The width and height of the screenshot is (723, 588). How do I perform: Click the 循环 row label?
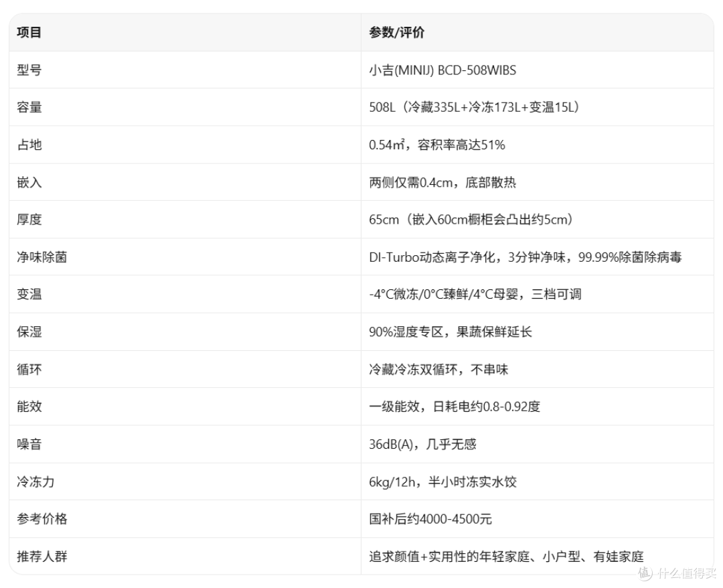tap(29, 370)
